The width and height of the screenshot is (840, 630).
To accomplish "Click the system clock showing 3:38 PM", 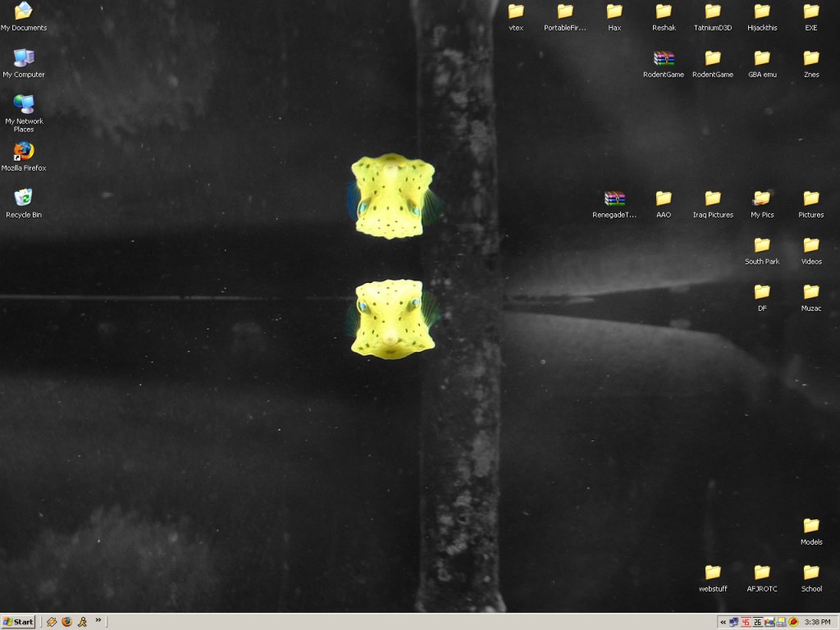I will 818,622.
